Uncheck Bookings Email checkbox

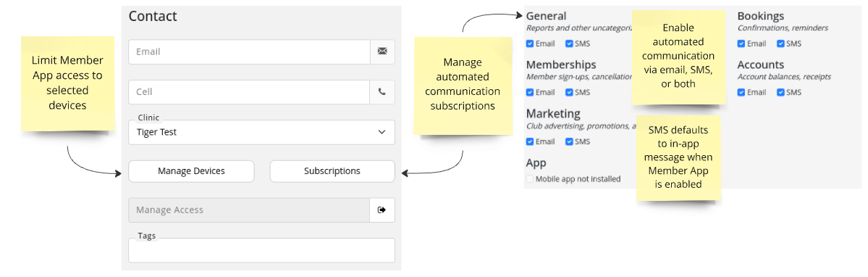(741, 44)
